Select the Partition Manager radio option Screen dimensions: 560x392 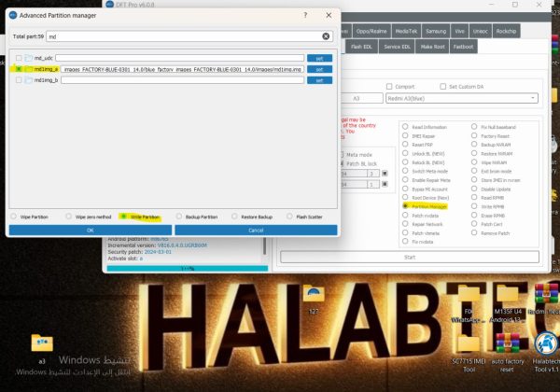(405, 206)
